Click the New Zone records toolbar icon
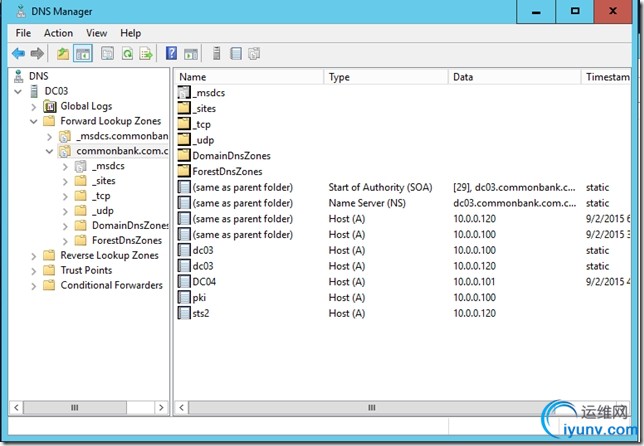This screenshot has width=644, height=446. coord(254,53)
